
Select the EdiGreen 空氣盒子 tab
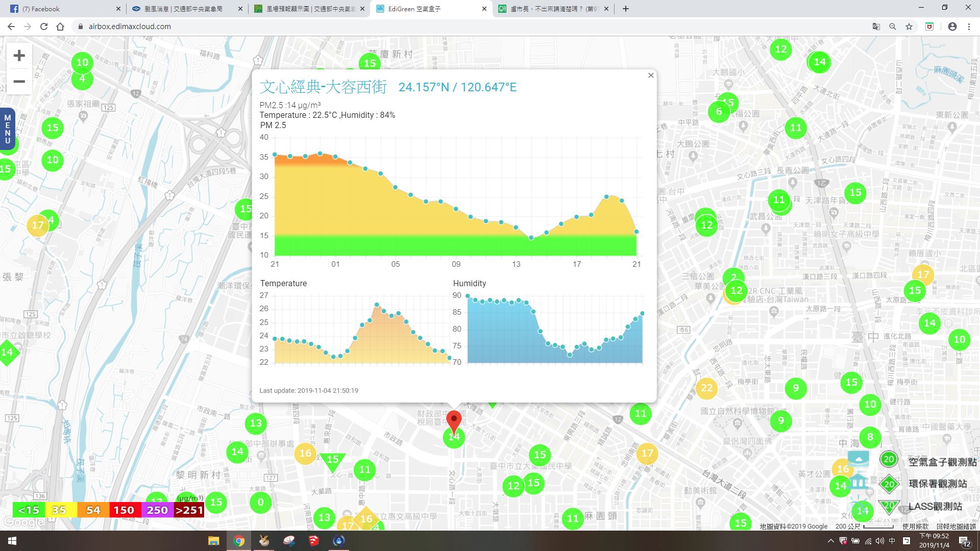tap(432, 9)
